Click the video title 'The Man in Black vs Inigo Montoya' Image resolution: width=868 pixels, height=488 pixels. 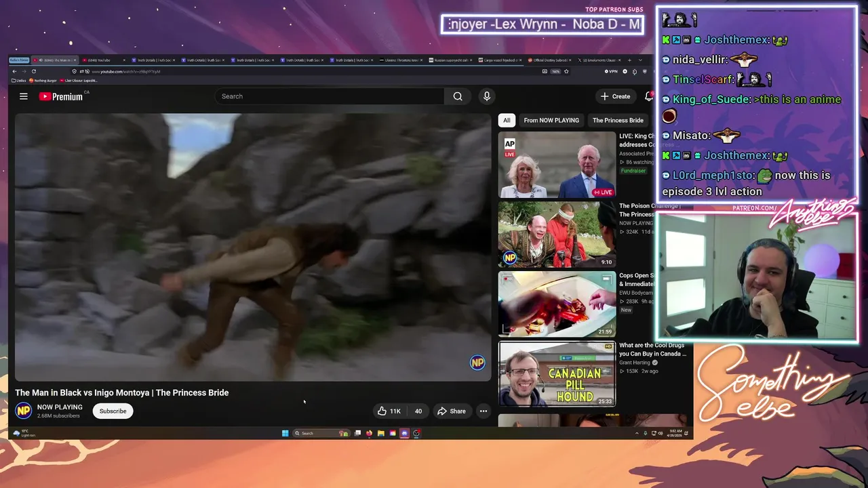122,392
